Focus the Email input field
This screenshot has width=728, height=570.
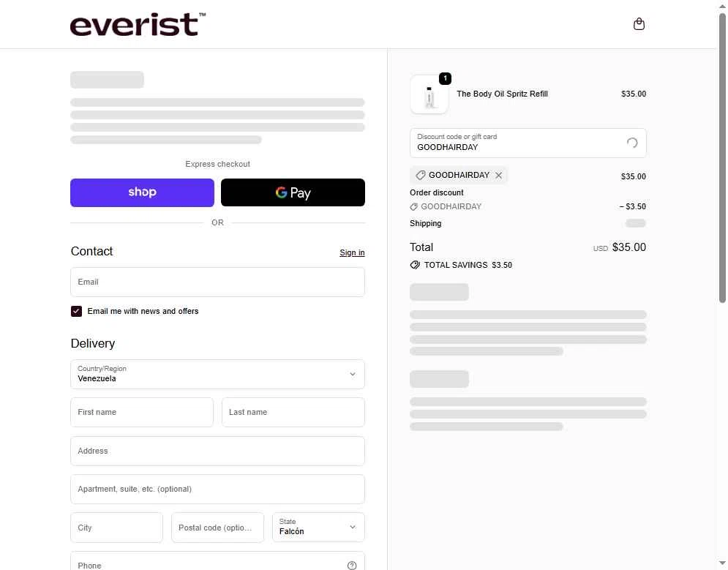217,282
